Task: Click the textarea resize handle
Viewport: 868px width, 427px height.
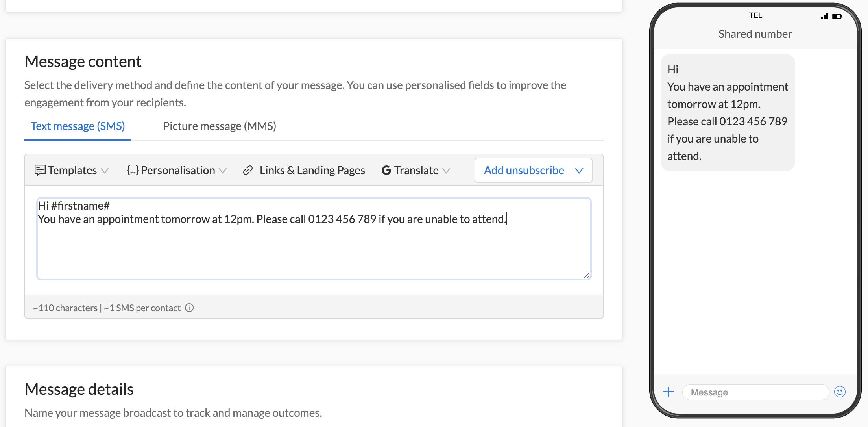Action: (x=587, y=275)
